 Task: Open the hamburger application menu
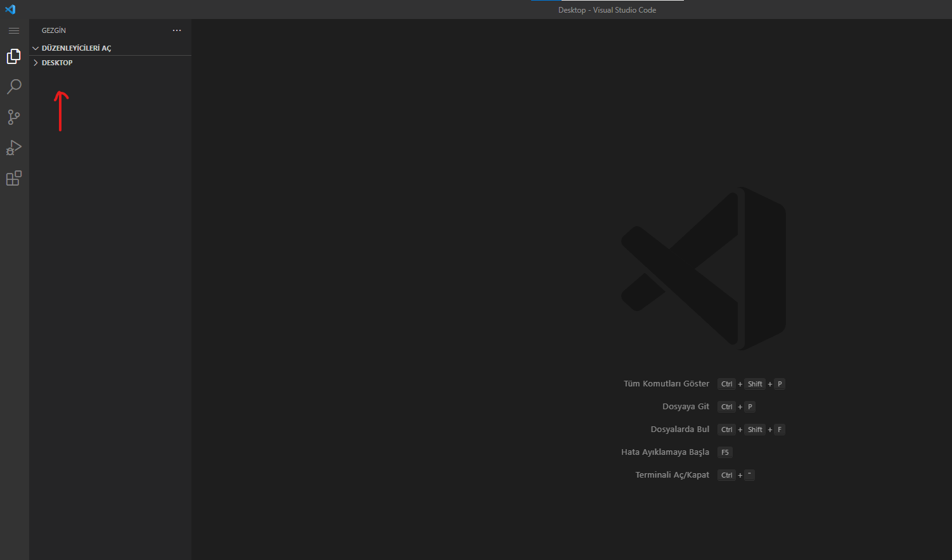point(14,30)
